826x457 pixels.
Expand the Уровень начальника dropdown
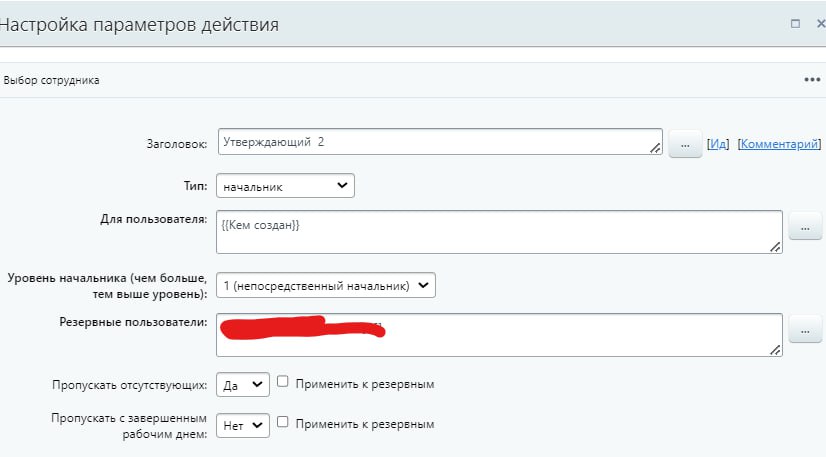pos(326,285)
